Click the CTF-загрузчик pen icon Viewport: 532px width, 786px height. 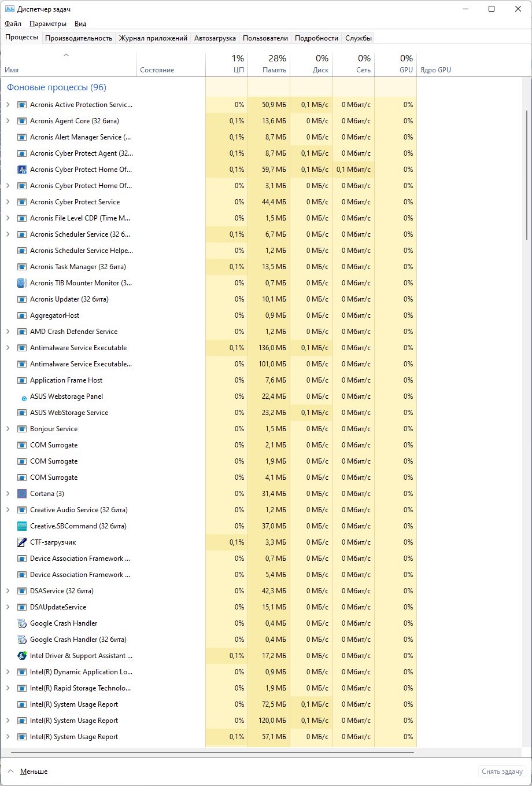pos(22,542)
